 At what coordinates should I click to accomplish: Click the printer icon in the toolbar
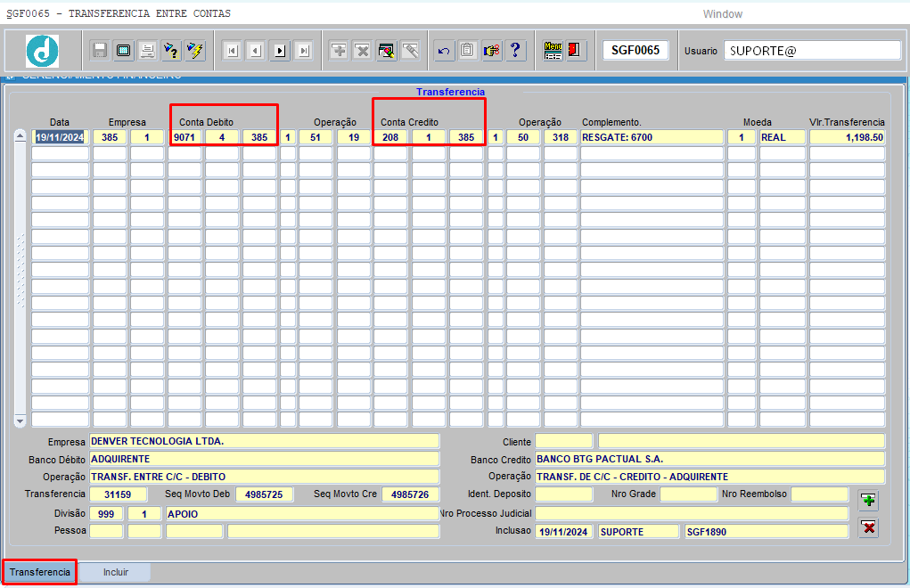pyautogui.click(x=147, y=51)
